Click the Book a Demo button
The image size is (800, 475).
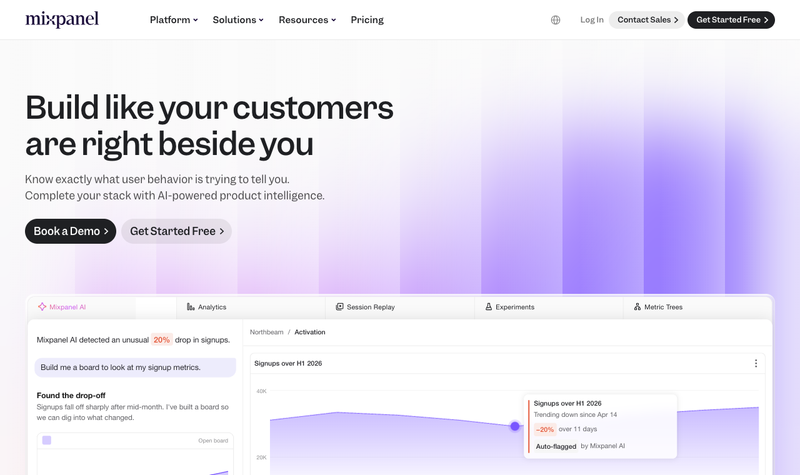point(70,231)
